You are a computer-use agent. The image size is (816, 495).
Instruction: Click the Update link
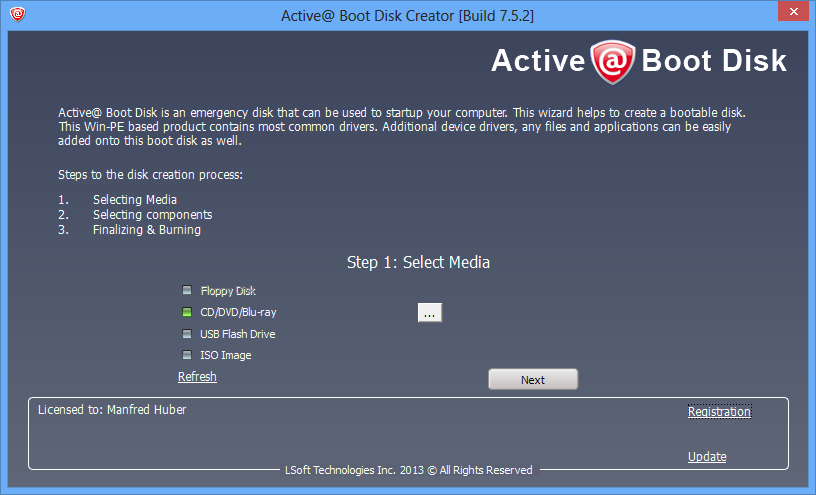click(707, 456)
